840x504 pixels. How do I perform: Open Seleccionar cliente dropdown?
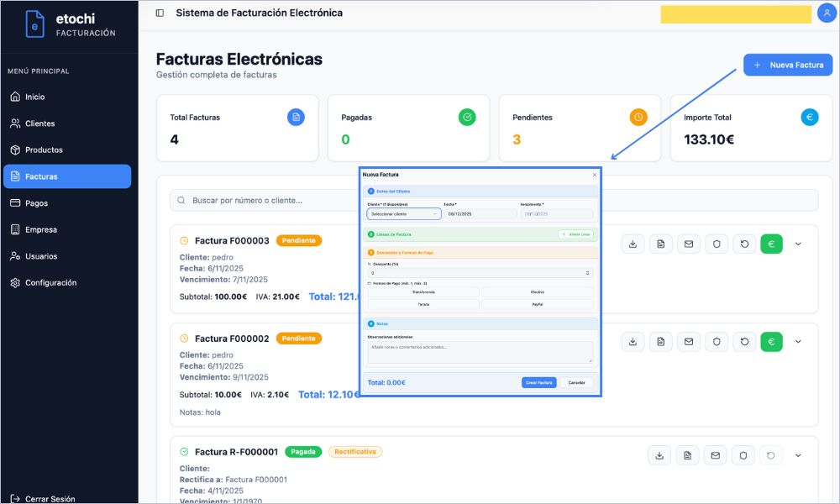[x=403, y=214]
